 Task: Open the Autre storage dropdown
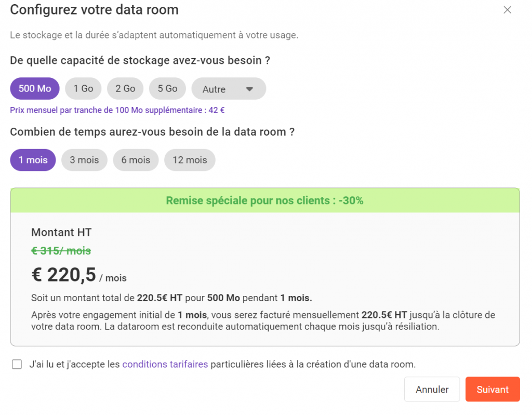pyautogui.click(x=229, y=89)
